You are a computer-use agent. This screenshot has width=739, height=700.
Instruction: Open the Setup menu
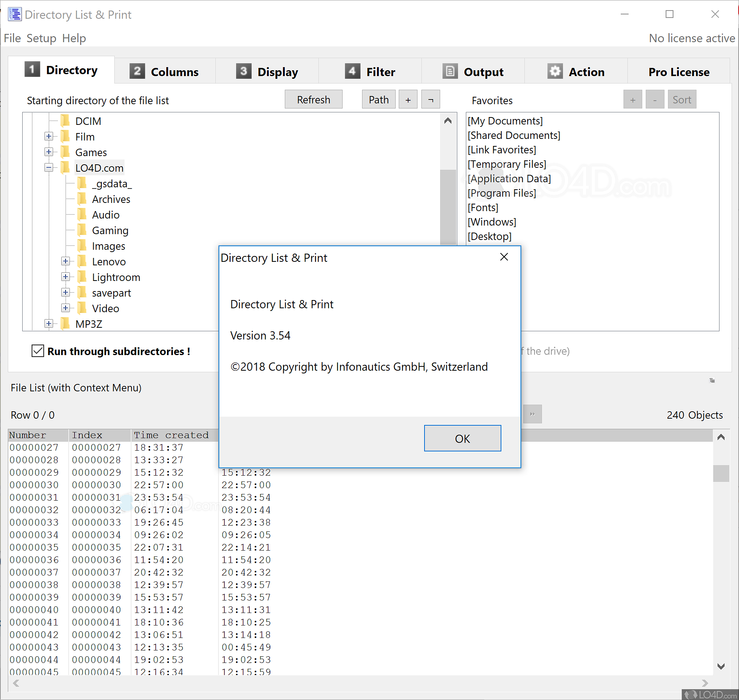(x=41, y=38)
